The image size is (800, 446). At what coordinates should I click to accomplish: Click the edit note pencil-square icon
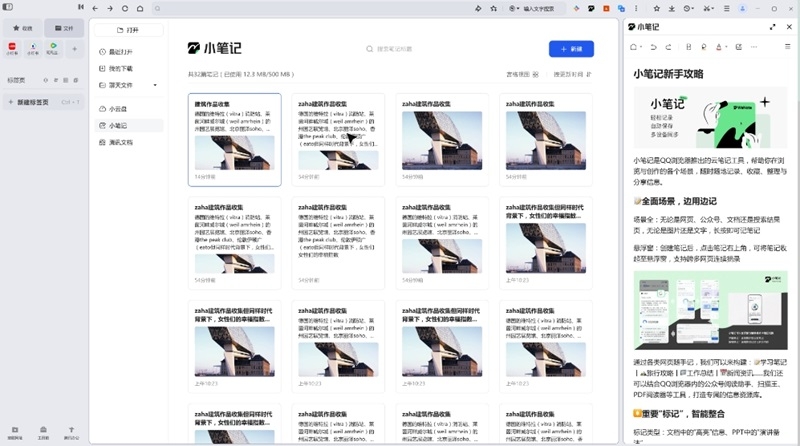tap(738, 47)
